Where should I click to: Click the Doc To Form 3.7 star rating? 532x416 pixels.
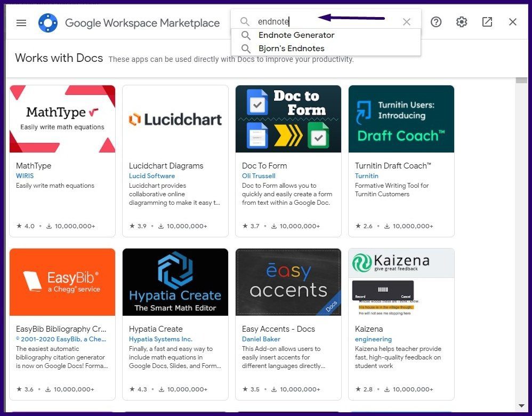pos(251,226)
